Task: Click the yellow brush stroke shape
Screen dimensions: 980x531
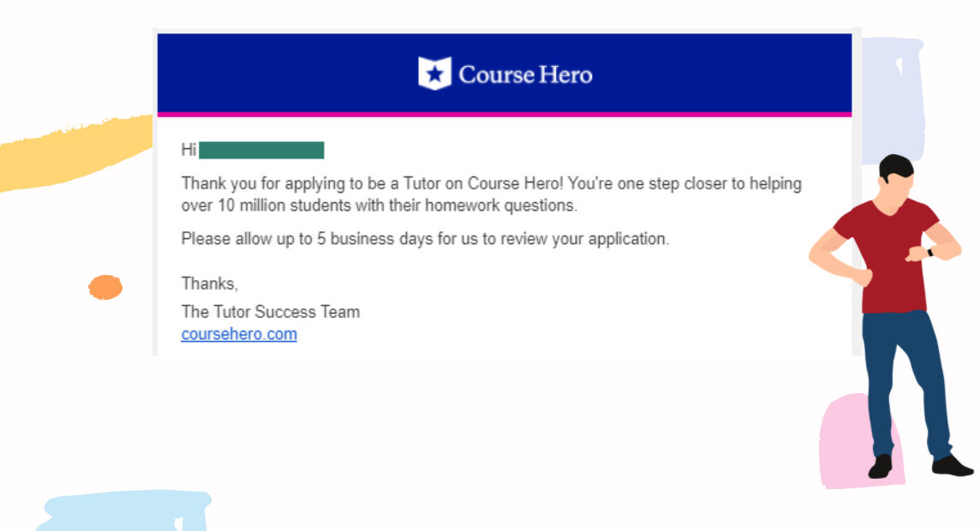Action: (75, 155)
